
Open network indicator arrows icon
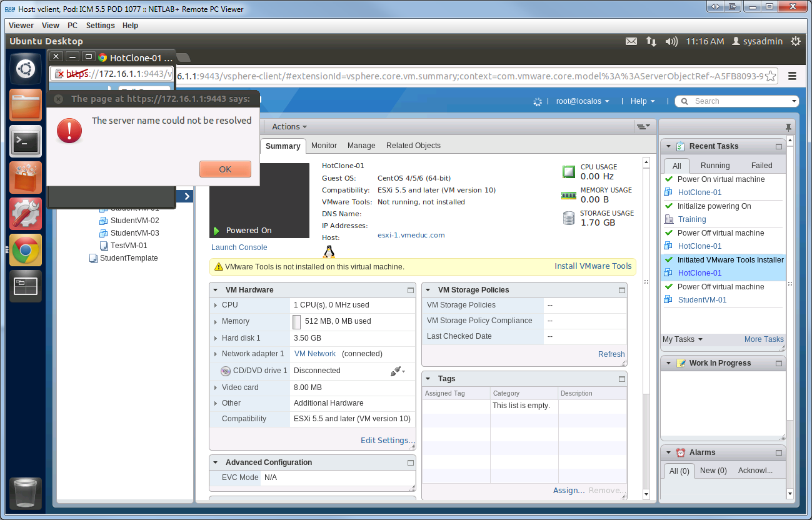point(651,41)
